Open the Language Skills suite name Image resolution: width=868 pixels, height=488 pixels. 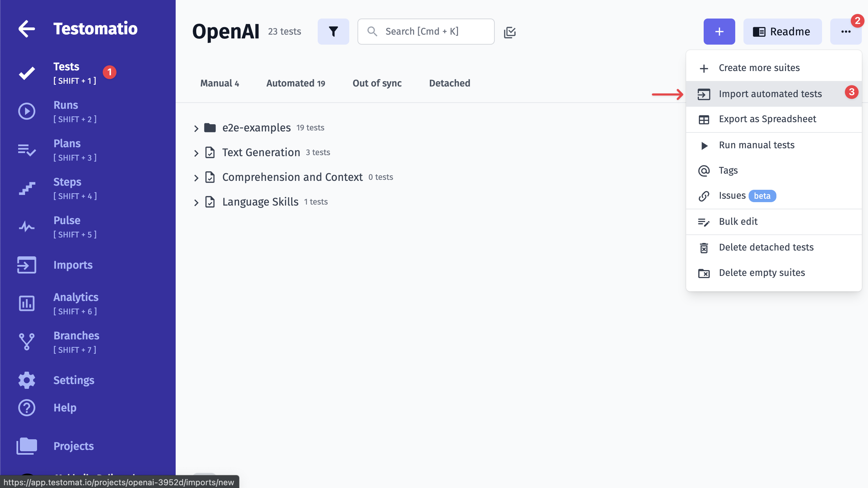260,202
